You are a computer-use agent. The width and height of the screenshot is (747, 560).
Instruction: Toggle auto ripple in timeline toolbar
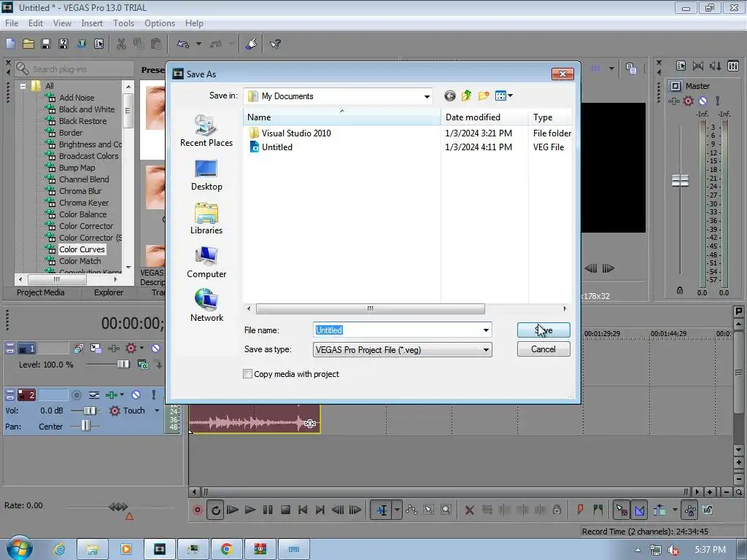(659, 510)
